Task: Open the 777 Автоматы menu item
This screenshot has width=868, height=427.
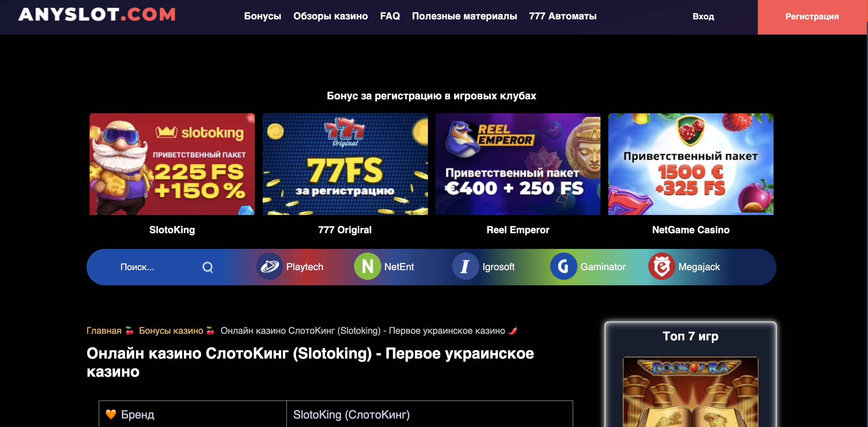Action: pyautogui.click(x=563, y=16)
